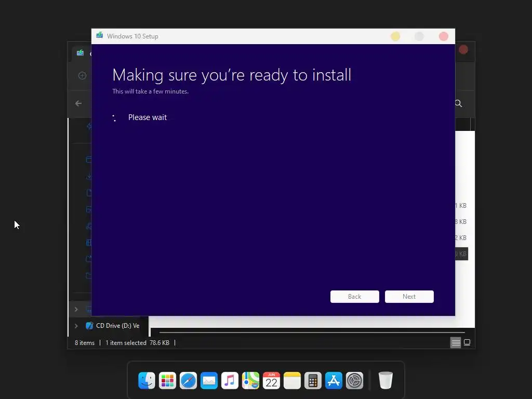This screenshot has height=399, width=532.
Task: Open Finder from the dock
Action: pyautogui.click(x=147, y=380)
